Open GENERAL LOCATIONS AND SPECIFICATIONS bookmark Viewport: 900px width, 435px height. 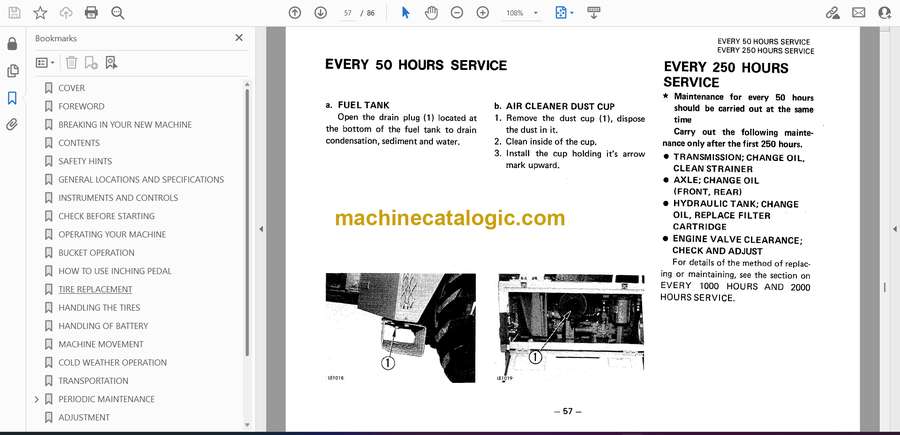click(x=141, y=180)
